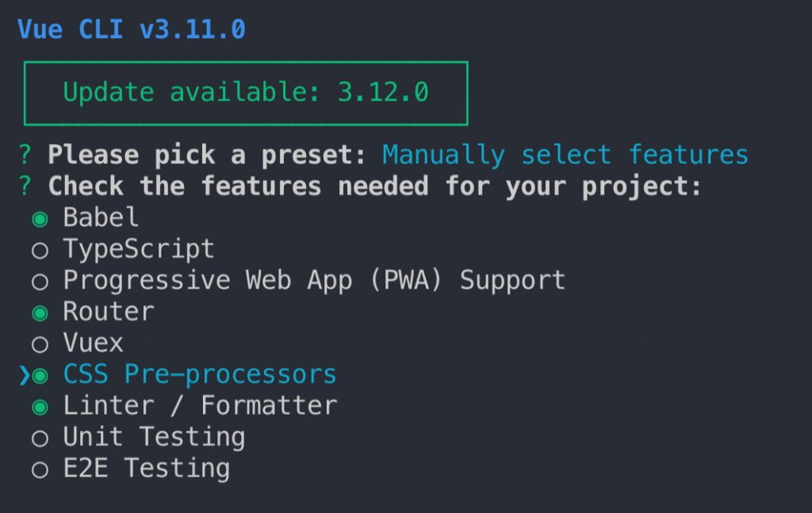Select the E2E Testing option label
Viewport: 812px width, 513px height.
[147, 469]
